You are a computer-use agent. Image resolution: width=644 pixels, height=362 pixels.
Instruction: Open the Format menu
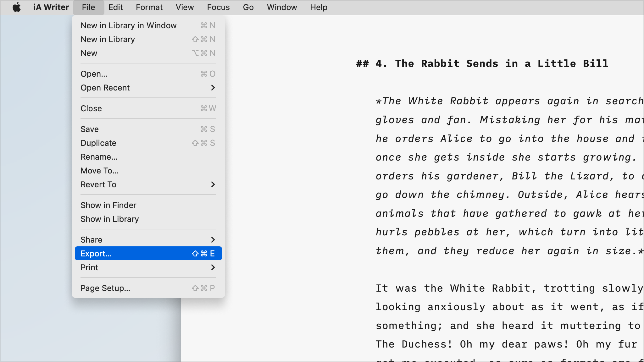[149, 7]
